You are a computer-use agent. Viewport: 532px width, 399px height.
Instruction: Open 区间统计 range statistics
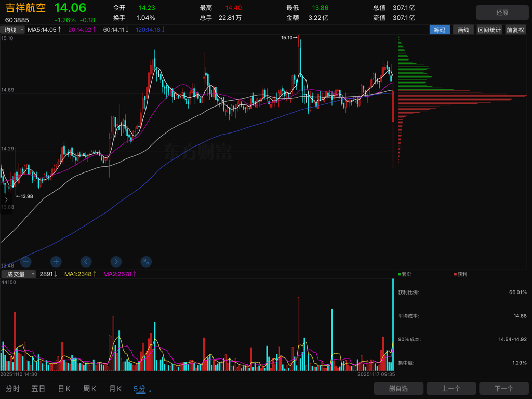tap(489, 30)
